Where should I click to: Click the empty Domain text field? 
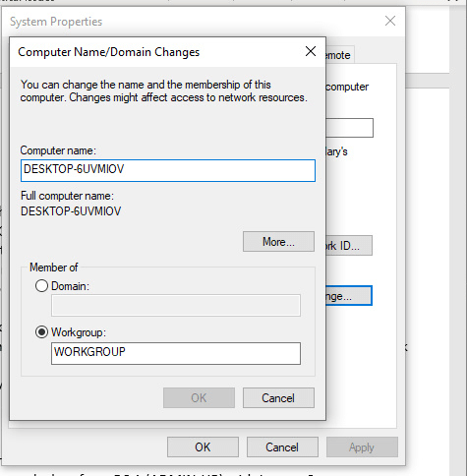tap(176, 305)
